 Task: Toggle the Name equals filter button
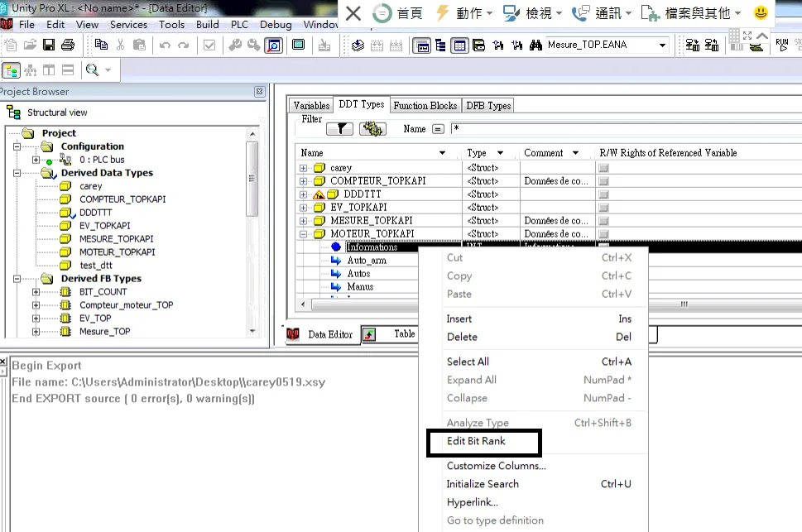[x=438, y=129]
